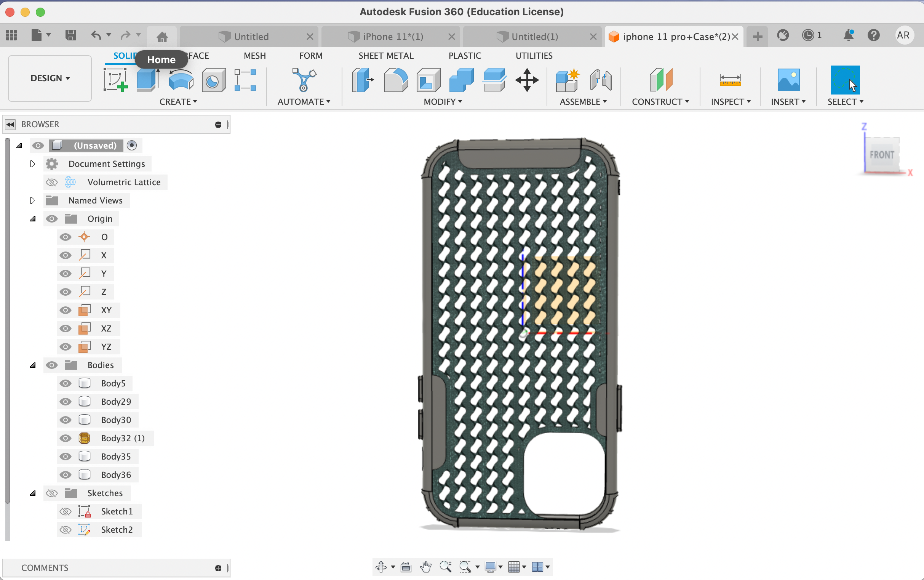Select the Revolve tool
This screenshot has width=924, height=580.
point(181,80)
